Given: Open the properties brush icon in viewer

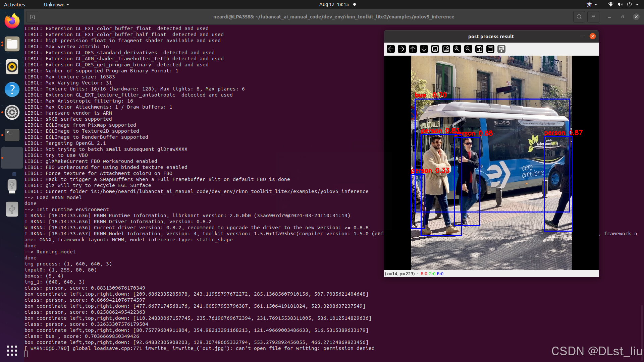Looking at the screenshot, I should pyautogui.click(x=501, y=49).
